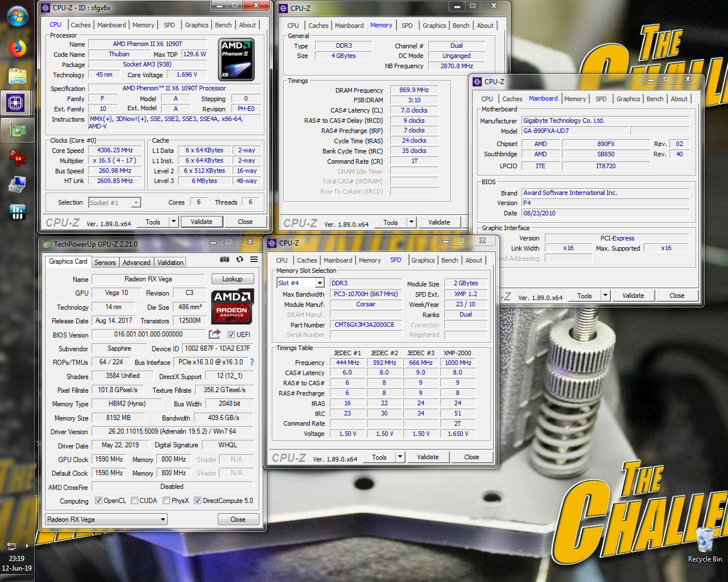
Task: Launch Firefox from the taskbar
Action: (x=17, y=48)
